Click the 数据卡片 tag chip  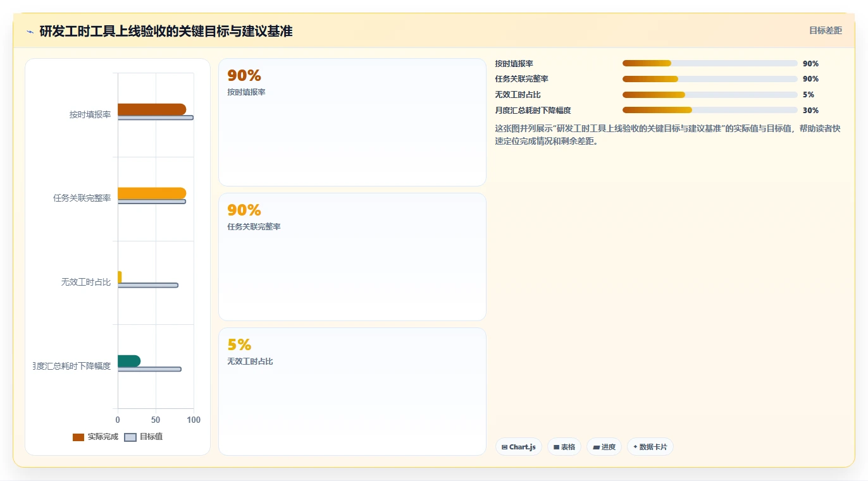tap(650, 447)
